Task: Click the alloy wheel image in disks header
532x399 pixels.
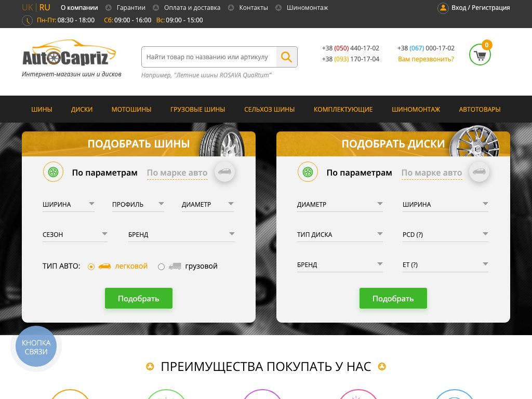Action: tap(474, 141)
